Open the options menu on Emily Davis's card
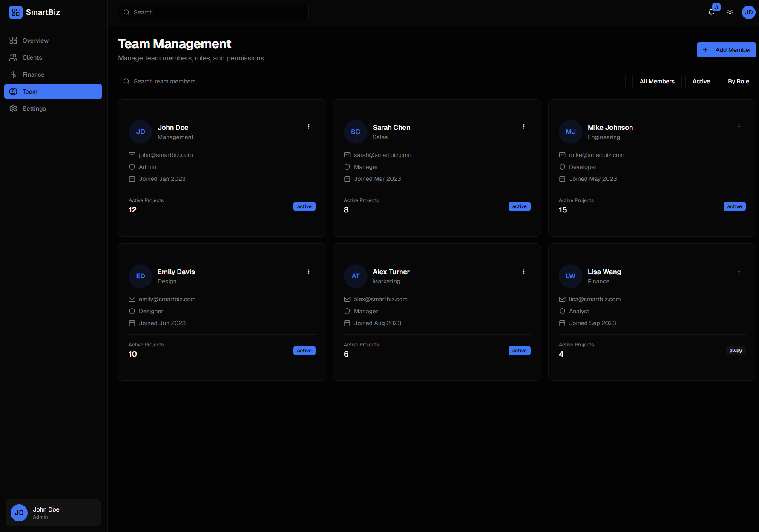The height and width of the screenshot is (532, 759). click(309, 271)
